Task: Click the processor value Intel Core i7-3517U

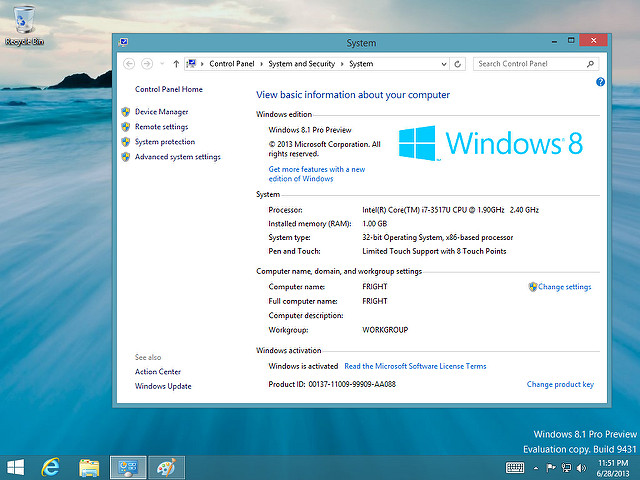Action: 450,210
